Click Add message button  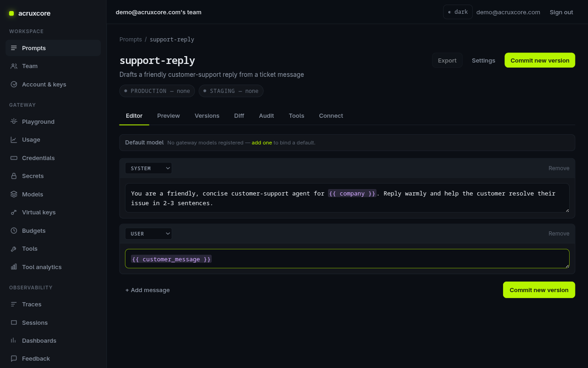pyautogui.click(x=147, y=290)
